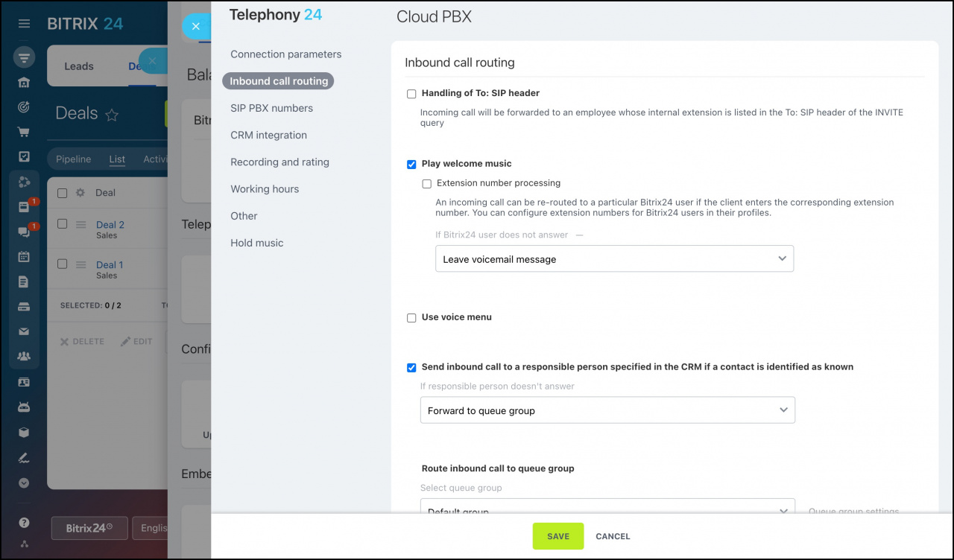Open the feed icon with notification badge
The width and height of the screenshot is (954, 560).
point(24,207)
